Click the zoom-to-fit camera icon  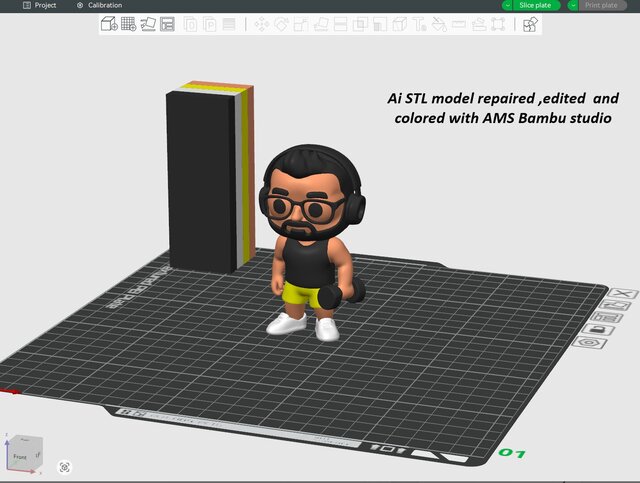coord(64,467)
